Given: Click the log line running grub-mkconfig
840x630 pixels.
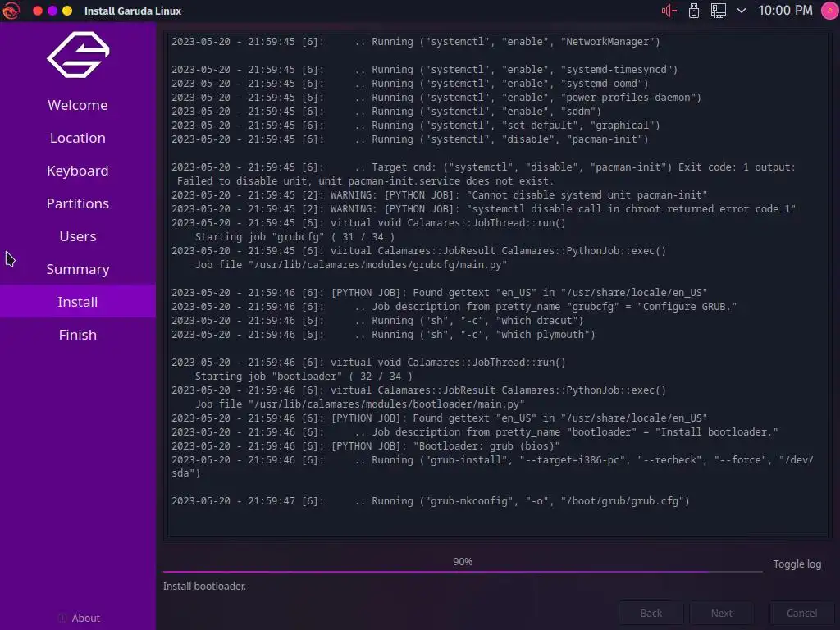Looking at the screenshot, I should coord(430,501).
